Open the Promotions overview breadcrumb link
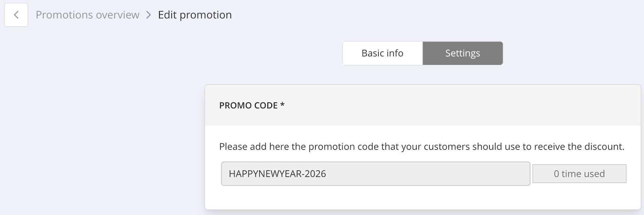 coord(87,15)
